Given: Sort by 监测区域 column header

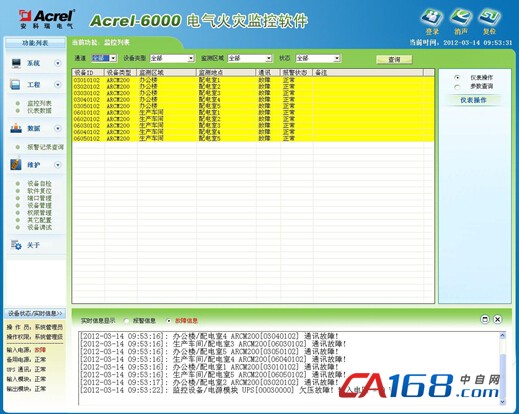Looking at the screenshot, I should tap(167, 73).
